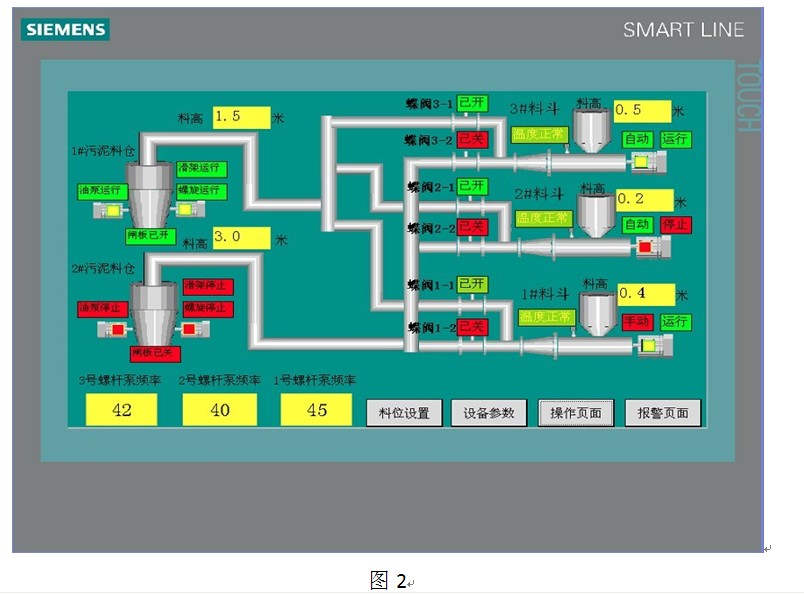Toggle butterfly valve 蝶阀1-2 已关 indicator
The width and height of the screenshot is (804, 594).
coord(471,326)
